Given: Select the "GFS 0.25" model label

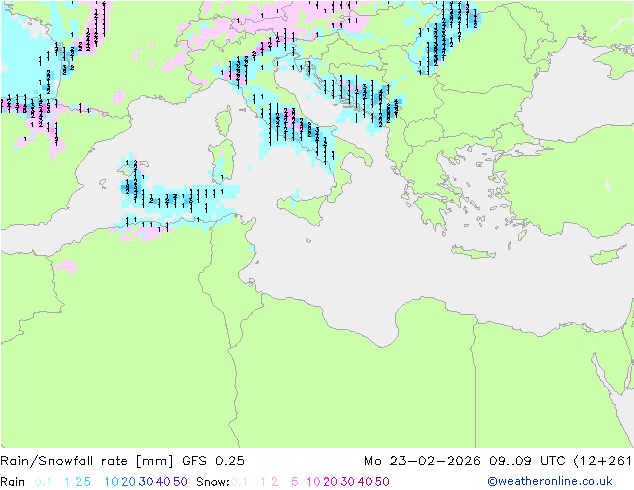Looking at the screenshot, I should coord(213,461).
